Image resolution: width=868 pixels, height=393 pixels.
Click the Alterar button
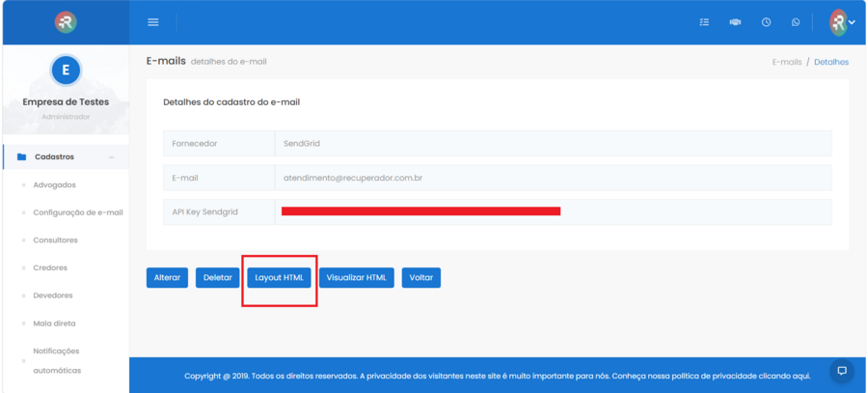(x=167, y=278)
